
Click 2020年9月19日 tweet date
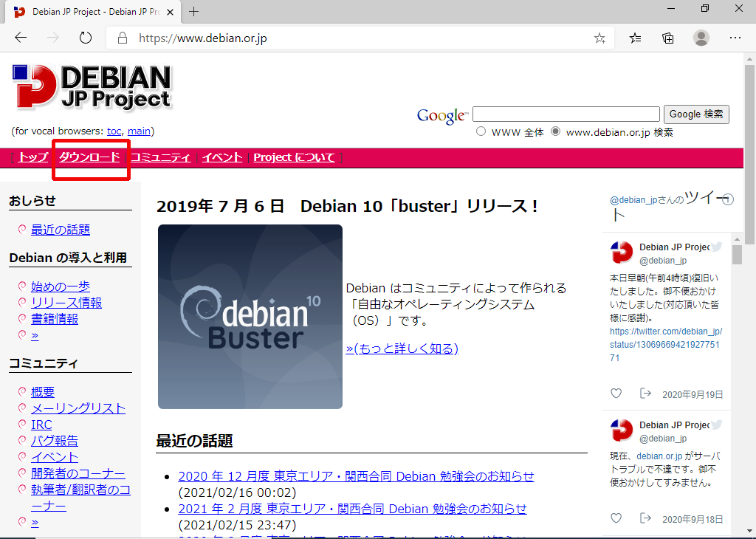[693, 395]
